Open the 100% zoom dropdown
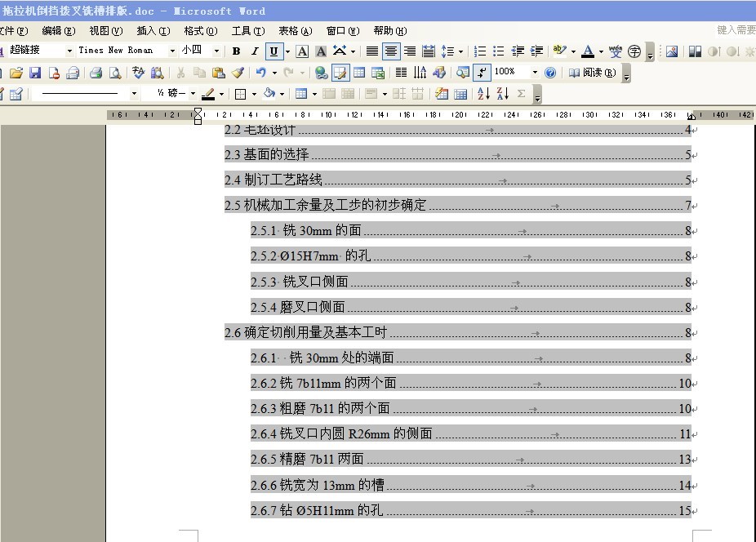The image size is (756, 542). [x=535, y=73]
